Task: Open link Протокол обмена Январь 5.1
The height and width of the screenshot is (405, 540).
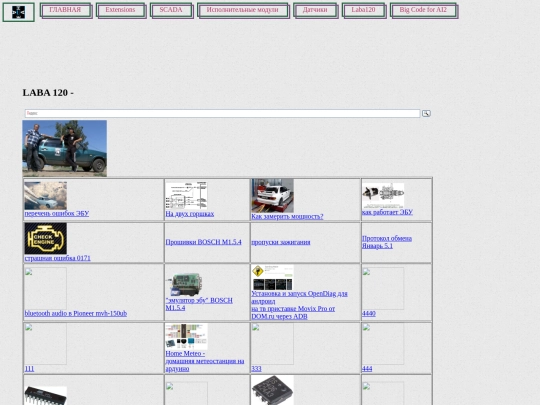Action: (x=387, y=242)
